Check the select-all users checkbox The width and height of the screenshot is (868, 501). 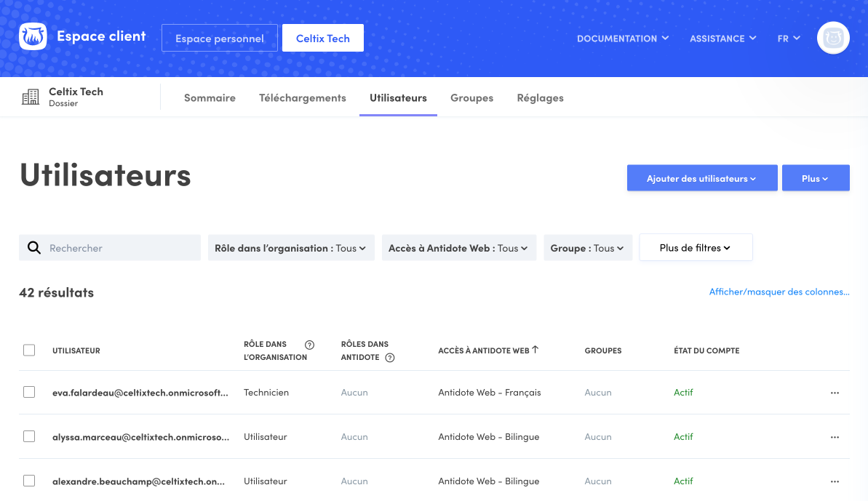29,350
